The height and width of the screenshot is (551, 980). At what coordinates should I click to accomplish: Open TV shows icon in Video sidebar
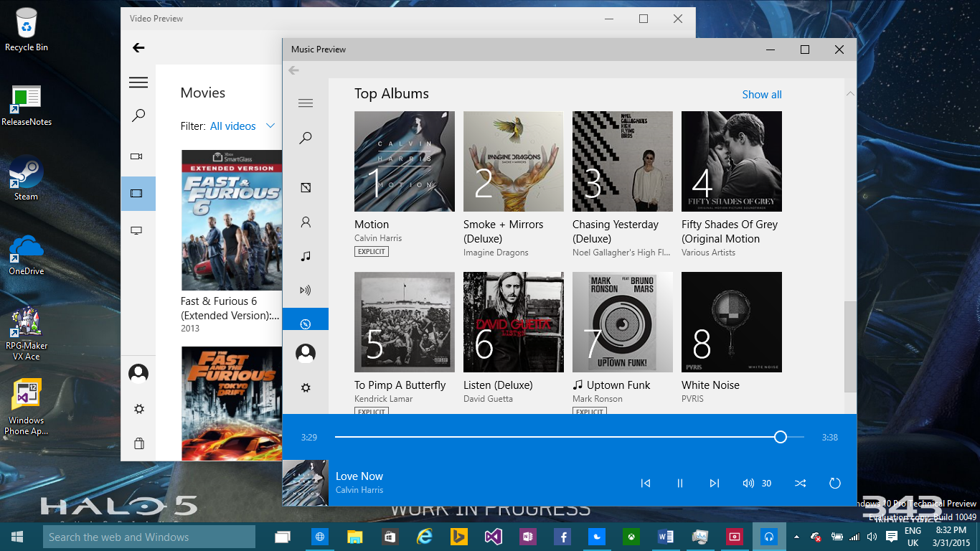[136, 230]
